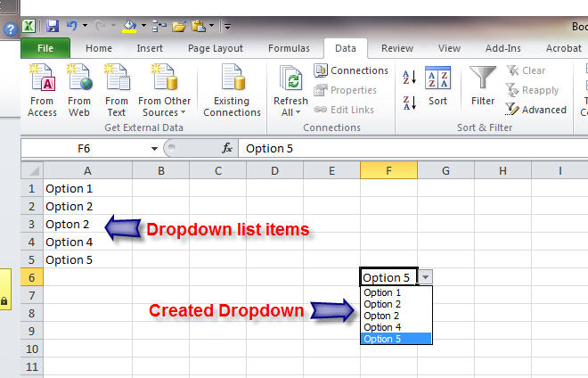Open the View tab
Viewport: 588px width, 378px height.
pos(449,48)
